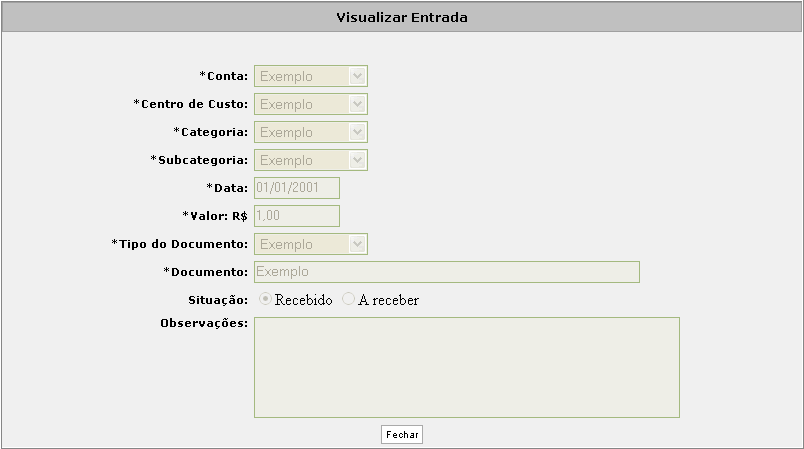The image size is (804, 449).
Task: Click the Visualizar Entrada title
Action: coord(402,17)
